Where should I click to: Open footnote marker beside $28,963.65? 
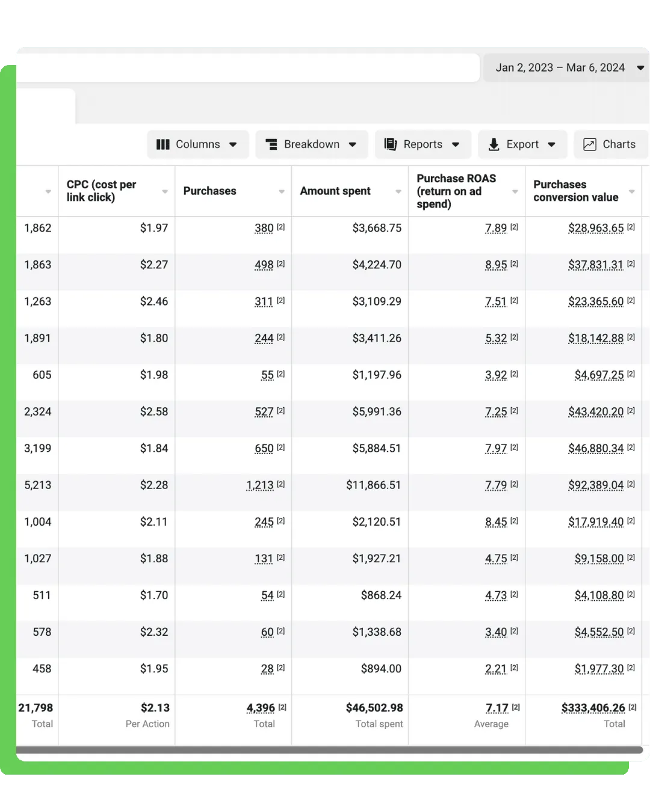[x=631, y=227]
